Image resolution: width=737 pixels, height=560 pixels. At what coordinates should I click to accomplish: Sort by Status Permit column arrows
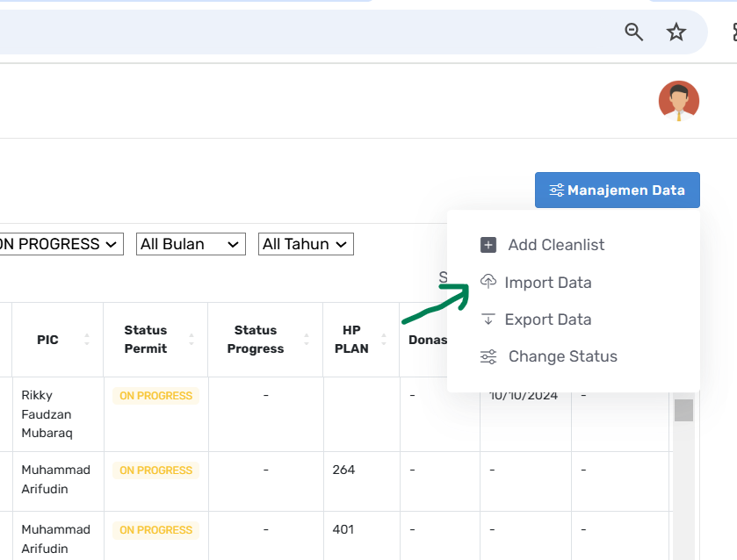(x=191, y=340)
